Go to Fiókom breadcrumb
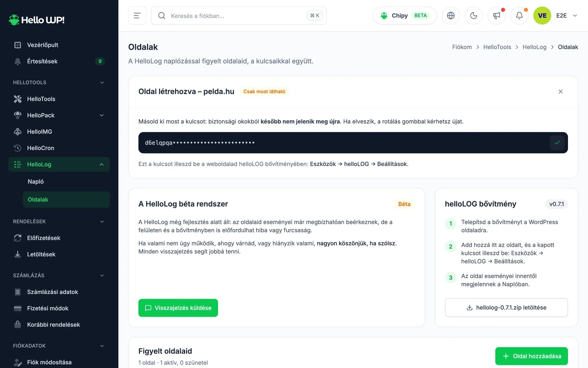 pyautogui.click(x=462, y=47)
